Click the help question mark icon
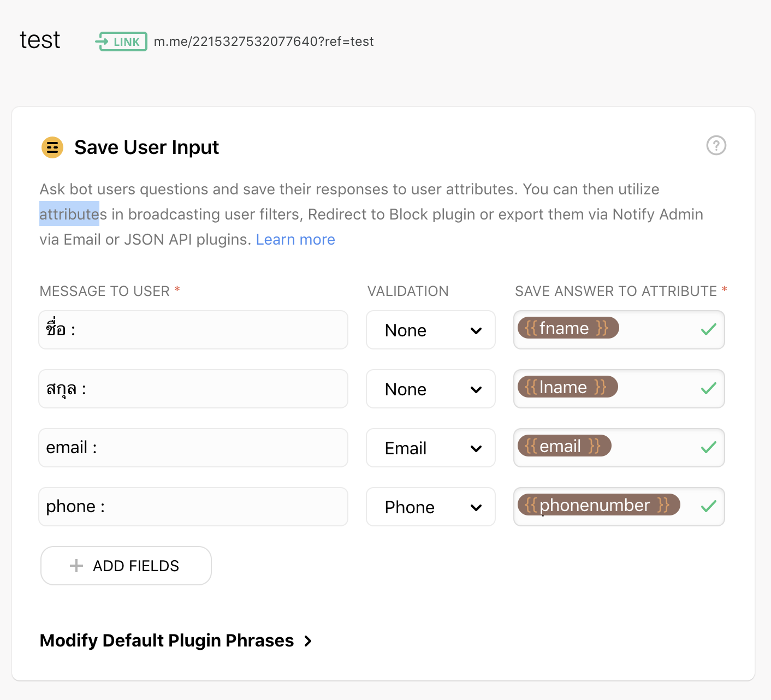Viewport: 771px width, 700px height. click(716, 145)
